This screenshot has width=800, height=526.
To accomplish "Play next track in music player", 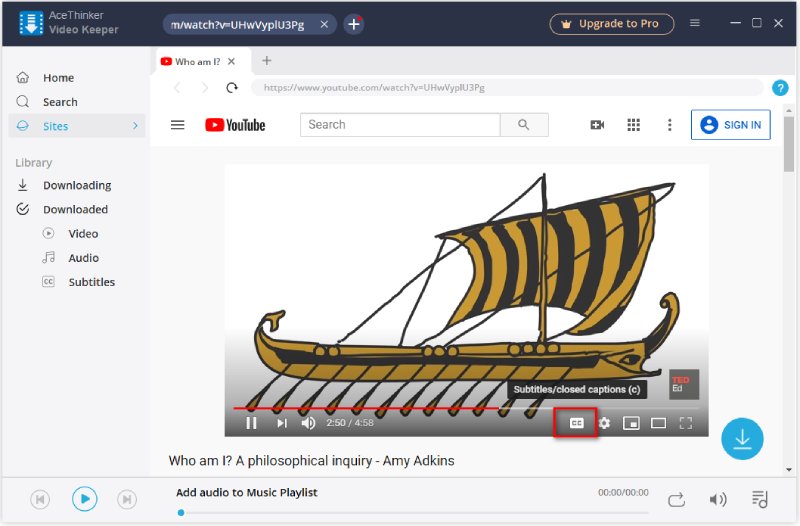I will point(127,499).
